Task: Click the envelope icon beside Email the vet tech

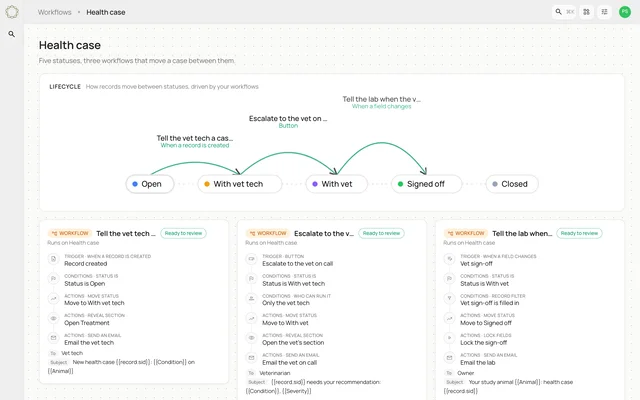Action: (x=53, y=338)
